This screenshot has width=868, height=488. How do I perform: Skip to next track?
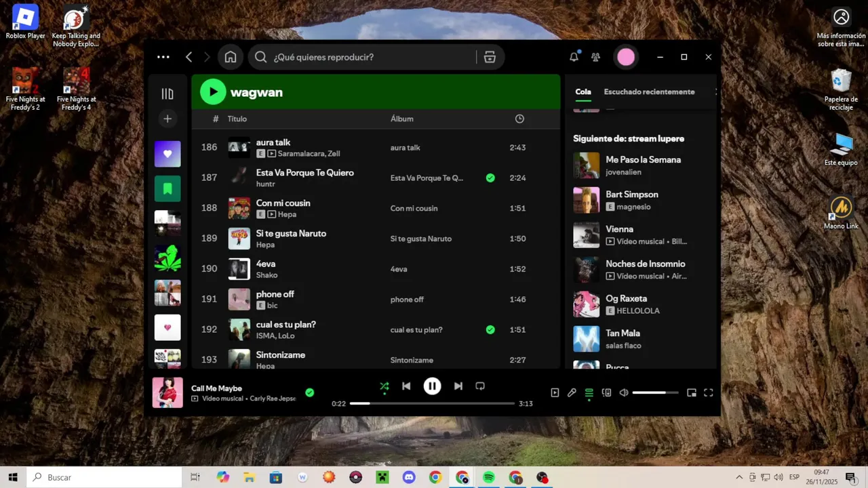coord(458,386)
